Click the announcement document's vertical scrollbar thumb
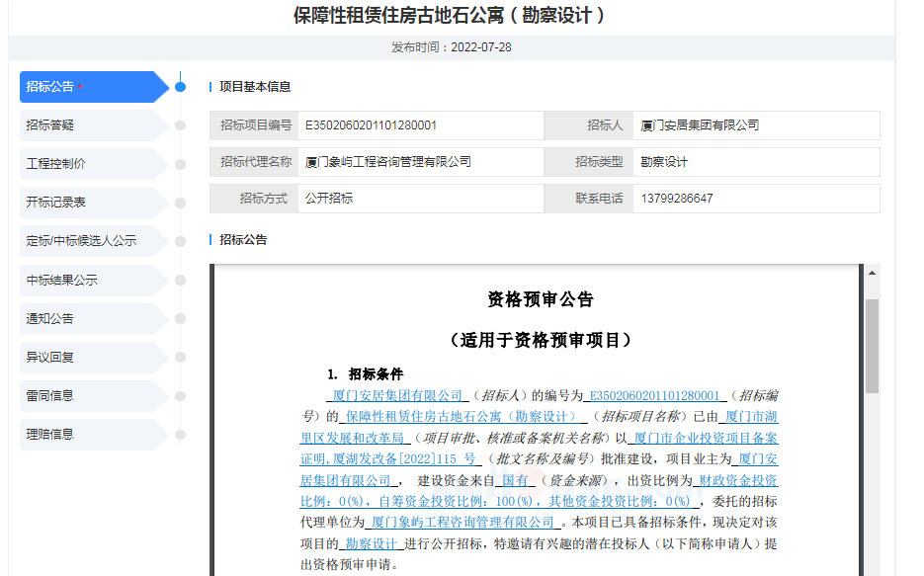This screenshot has height=576, width=924. click(872, 346)
